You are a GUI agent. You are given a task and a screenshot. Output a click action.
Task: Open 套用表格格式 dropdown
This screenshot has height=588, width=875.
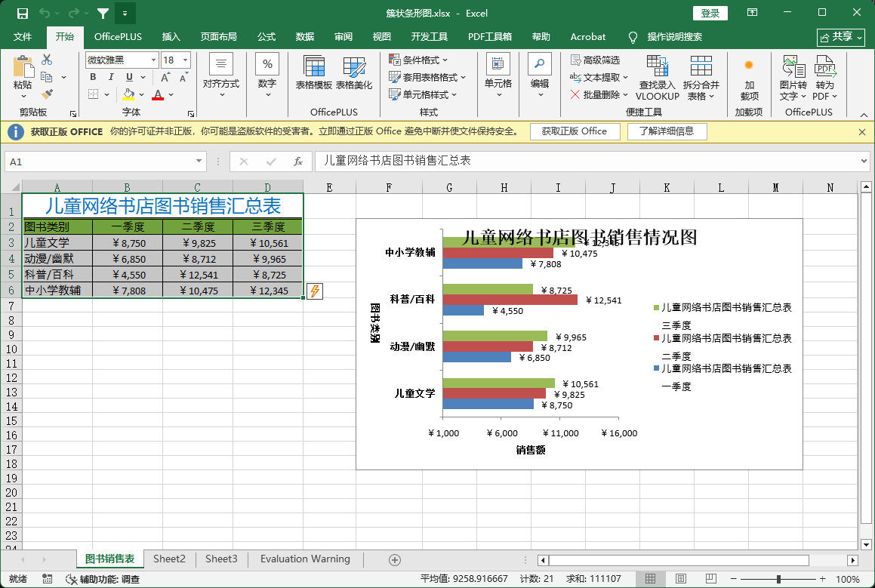pyautogui.click(x=427, y=77)
